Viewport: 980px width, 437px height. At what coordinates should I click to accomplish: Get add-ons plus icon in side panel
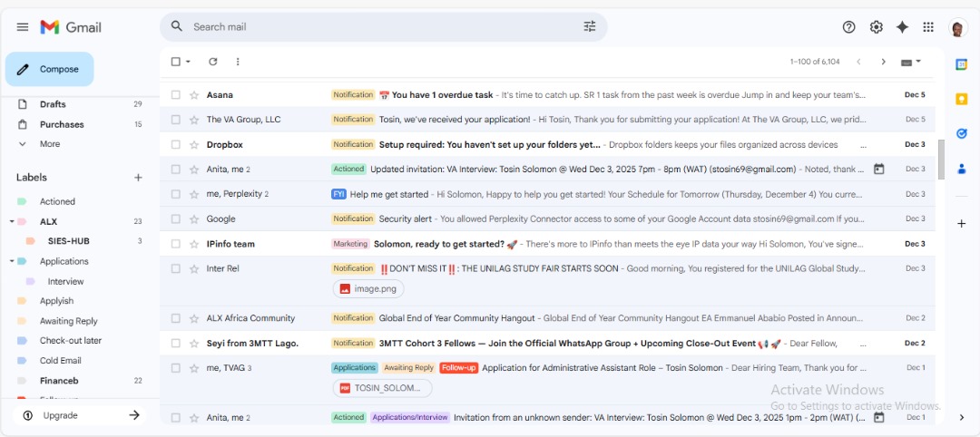[961, 224]
